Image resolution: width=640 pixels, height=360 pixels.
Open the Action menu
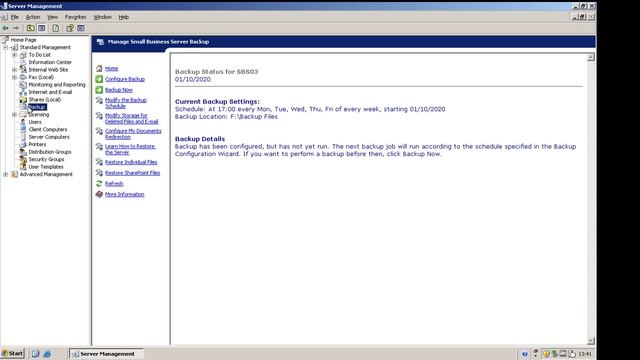click(33, 17)
